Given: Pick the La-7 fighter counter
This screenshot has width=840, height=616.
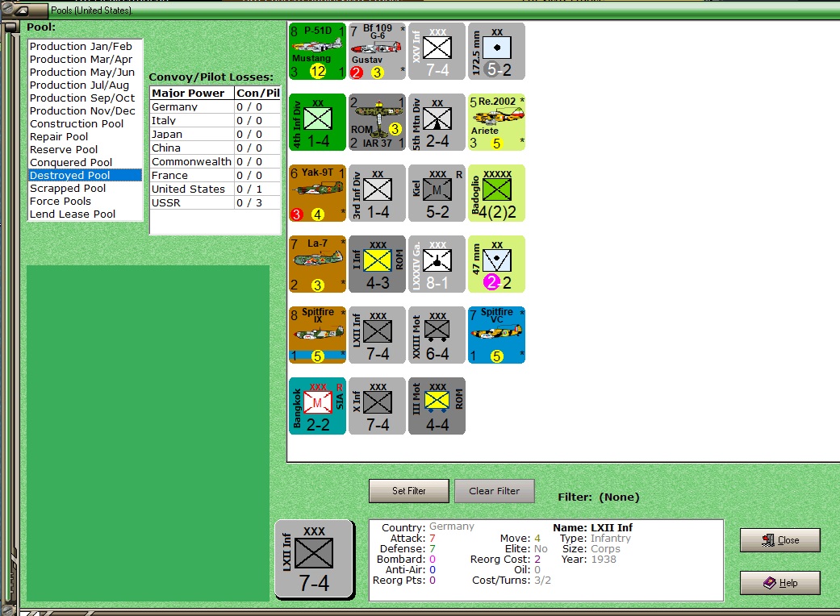Looking at the screenshot, I should pos(317,264).
